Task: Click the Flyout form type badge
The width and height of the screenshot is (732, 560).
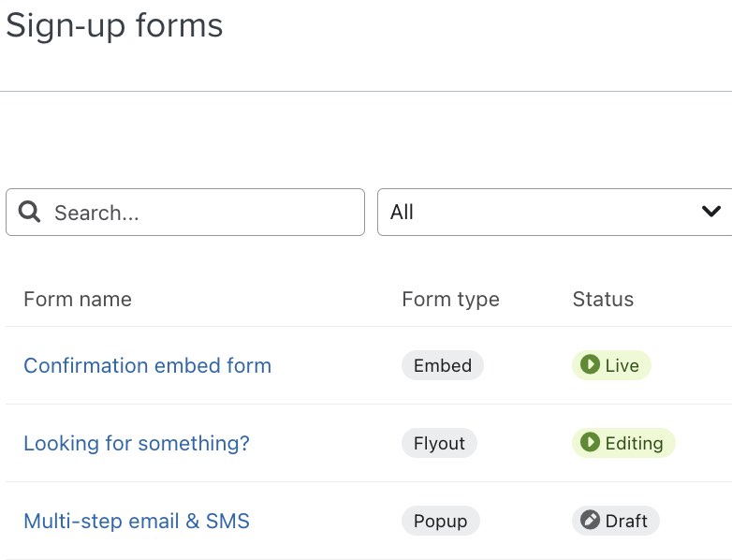Action: [x=439, y=443]
